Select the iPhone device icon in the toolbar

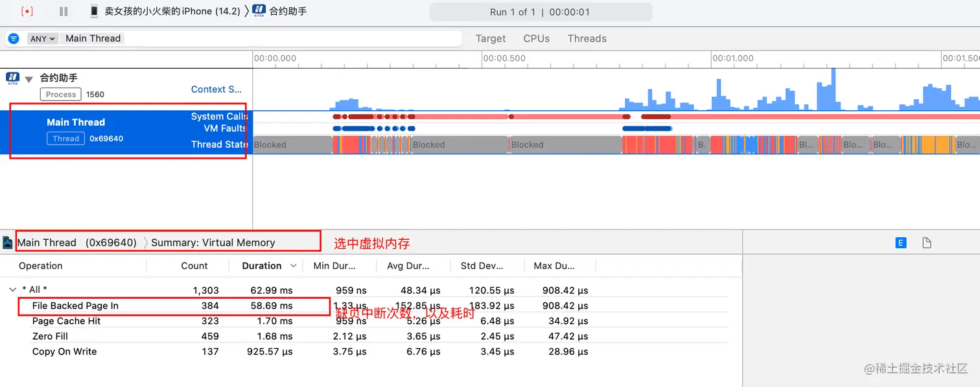point(95,11)
